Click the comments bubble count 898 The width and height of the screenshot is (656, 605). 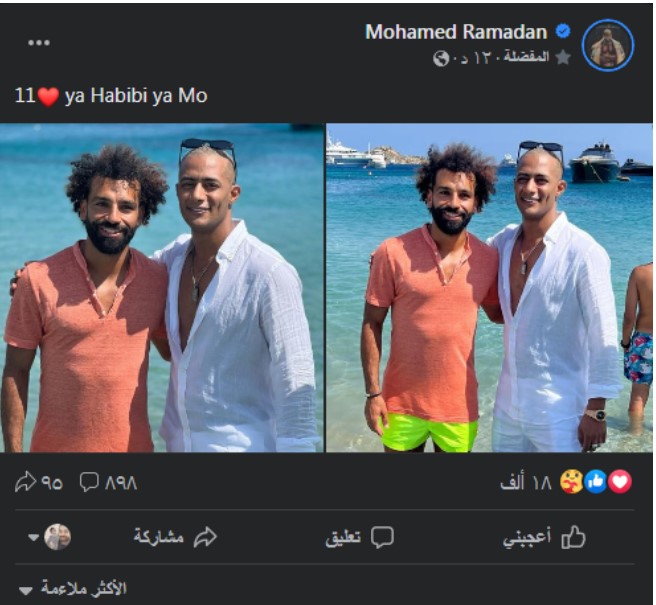(108, 482)
